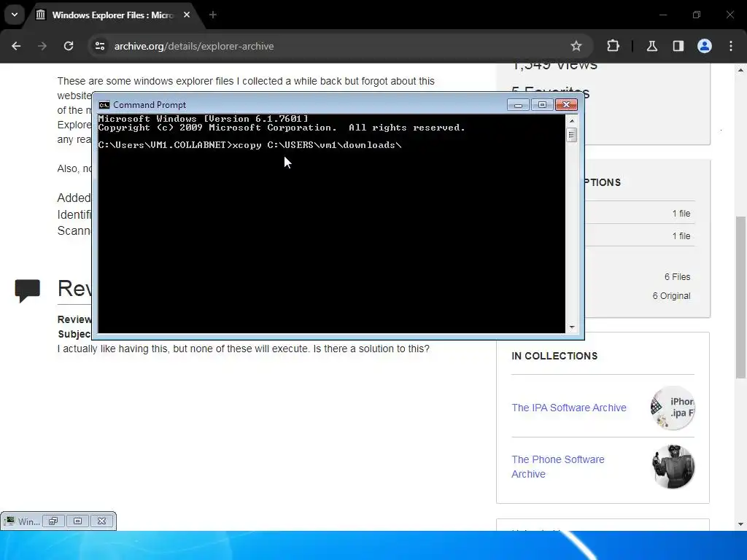Click the browser forward arrow
The height and width of the screenshot is (560, 747).
click(42, 46)
